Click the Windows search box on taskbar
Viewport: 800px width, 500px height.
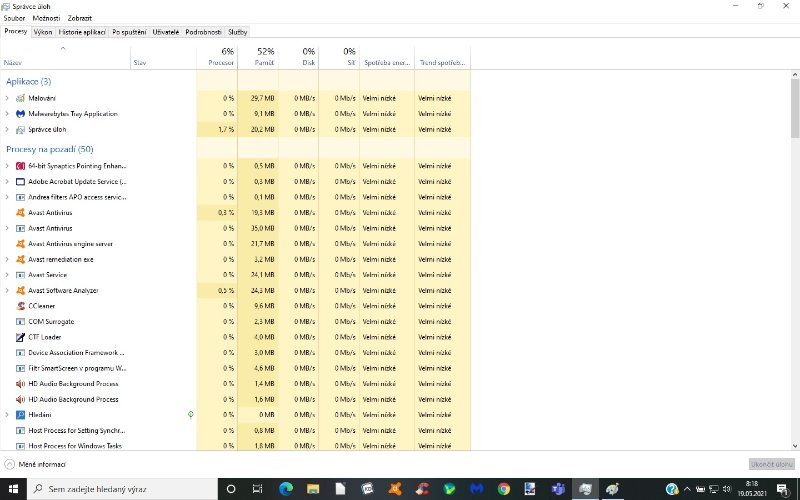pos(122,489)
